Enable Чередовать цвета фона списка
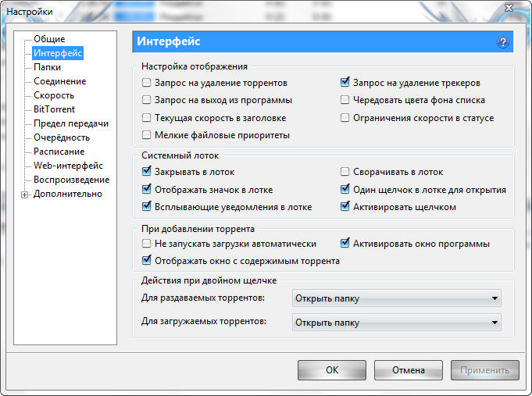This screenshot has height=396, width=532. [x=345, y=100]
